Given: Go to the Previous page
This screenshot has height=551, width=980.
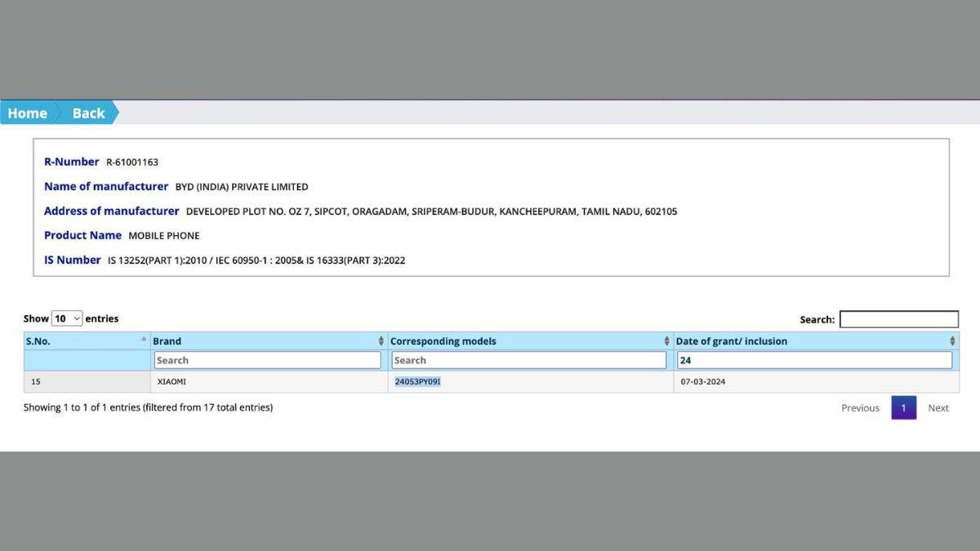Looking at the screenshot, I should tap(860, 408).
